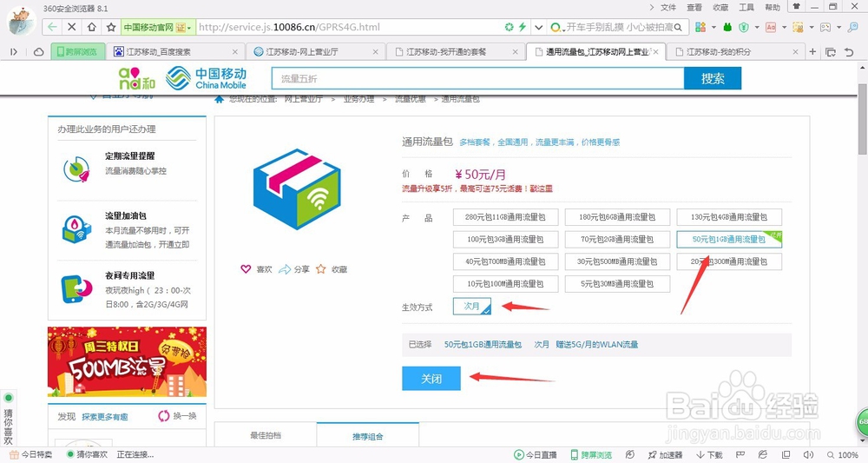Click the page vertical scrollbar thumb
Image resolution: width=868 pixels, height=463 pixels.
point(863,119)
